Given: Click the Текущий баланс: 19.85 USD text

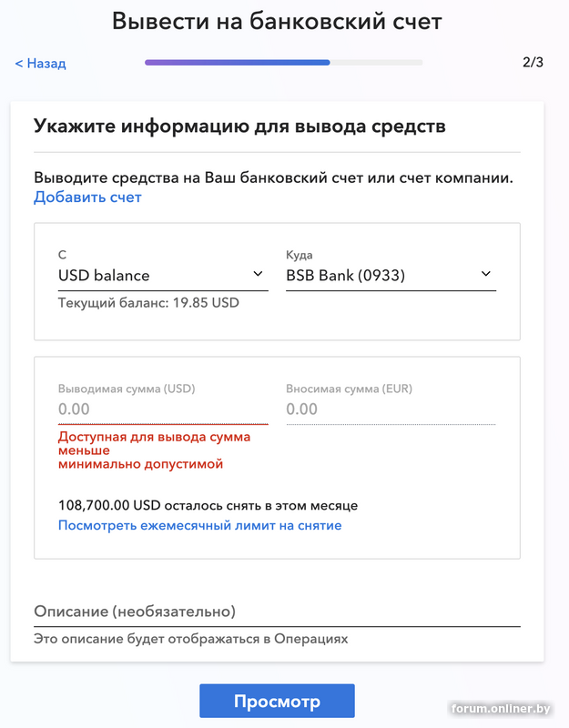Looking at the screenshot, I should [x=148, y=303].
